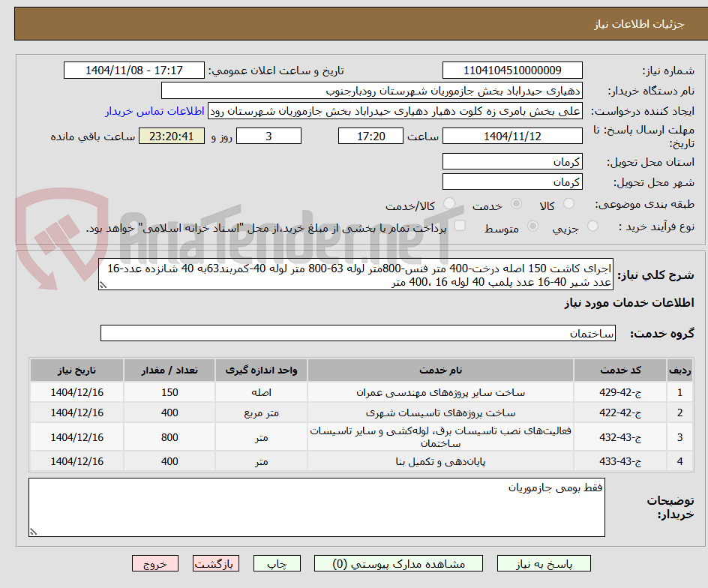Open مشاهده مدارک پیوستی (0) button
708x588 pixels.
click(x=398, y=563)
